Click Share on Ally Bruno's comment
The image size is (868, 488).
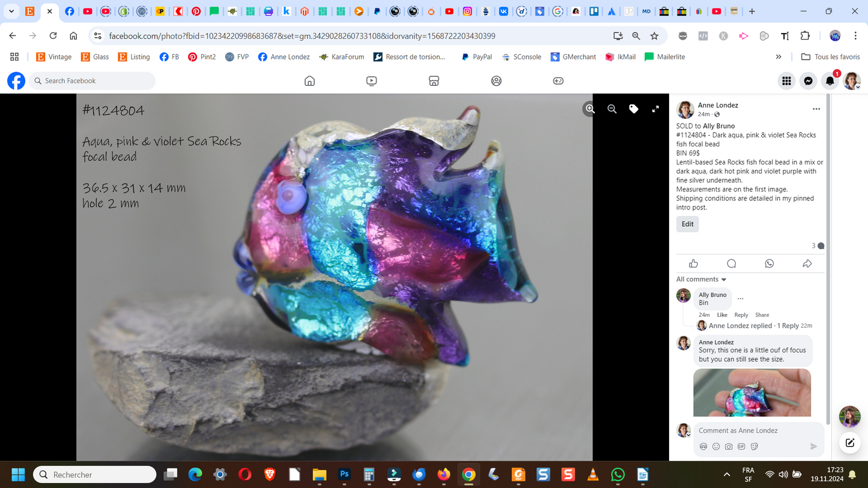pyautogui.click(x=762, y=315)
